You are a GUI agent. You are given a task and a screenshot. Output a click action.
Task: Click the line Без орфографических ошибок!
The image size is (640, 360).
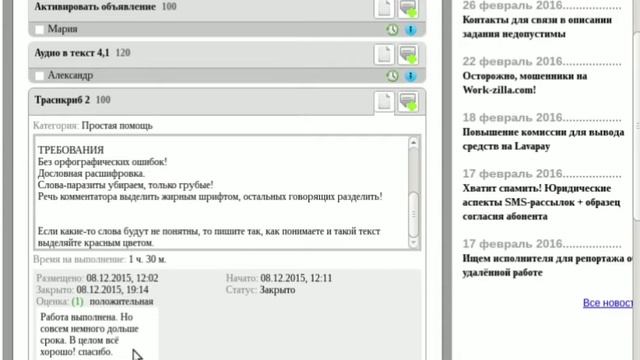click(x=102, y=162)
